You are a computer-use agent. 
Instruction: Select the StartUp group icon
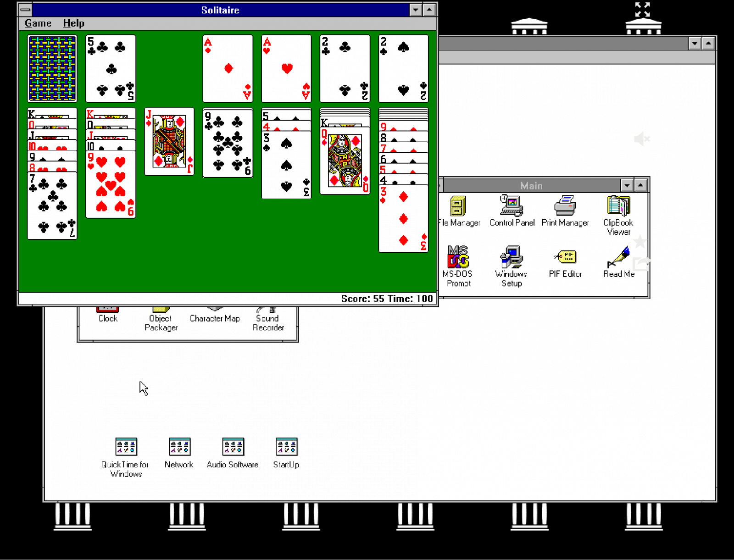pyautogui.click(x=286, y=454)
